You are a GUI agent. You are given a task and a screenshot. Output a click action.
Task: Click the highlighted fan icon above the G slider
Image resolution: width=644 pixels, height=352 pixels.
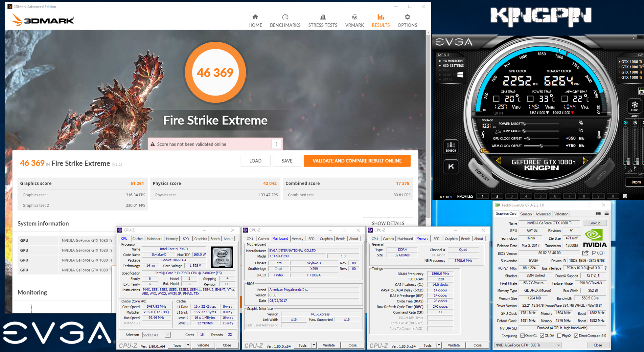click(626, 123)
